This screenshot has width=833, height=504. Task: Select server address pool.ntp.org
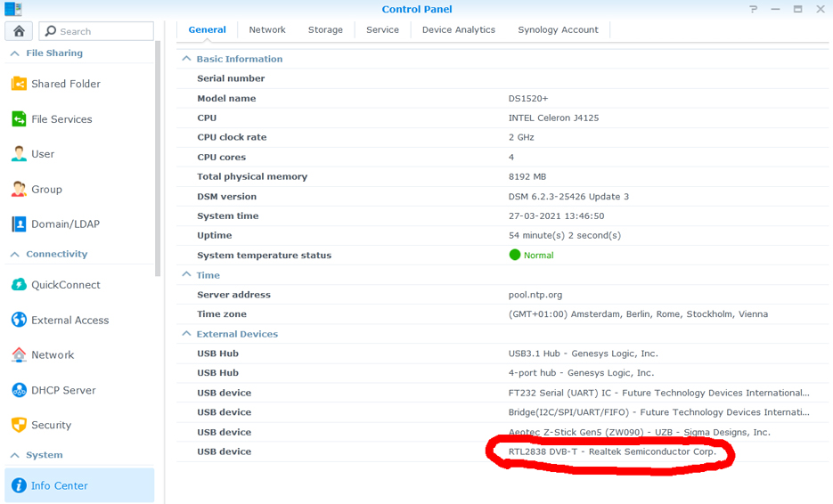(535, 295)
